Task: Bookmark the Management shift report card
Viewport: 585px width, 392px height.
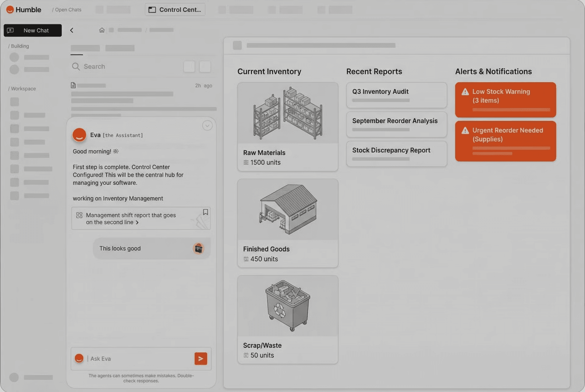Action: pos(205,212)
